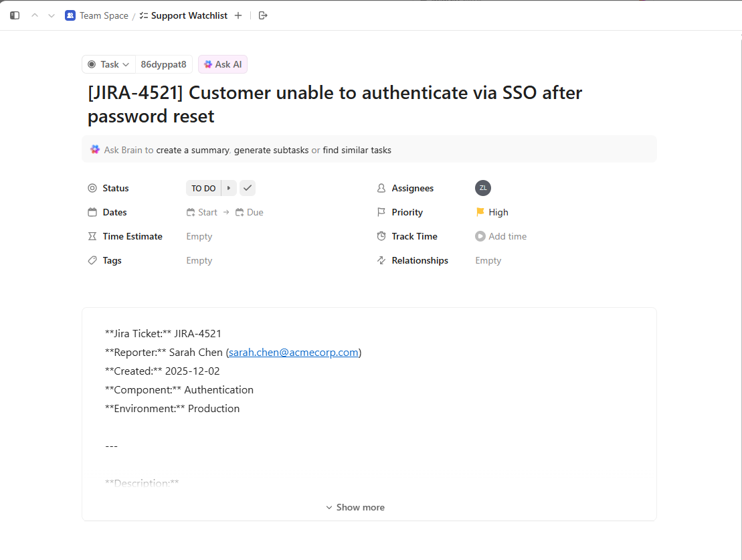Click the Priority flag icon
The image size is (742, 560).
point(381,212)
